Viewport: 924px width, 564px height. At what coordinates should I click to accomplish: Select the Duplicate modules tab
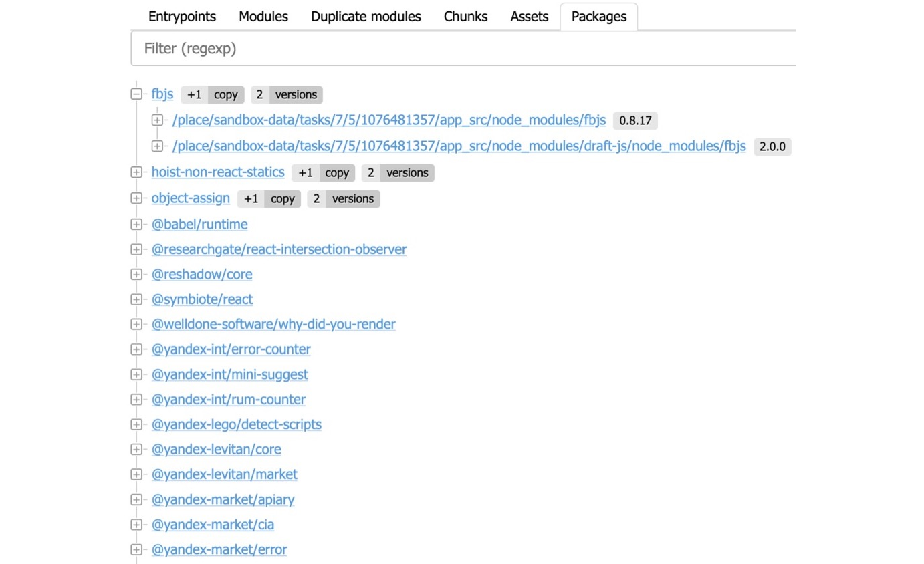click(366, 17)
